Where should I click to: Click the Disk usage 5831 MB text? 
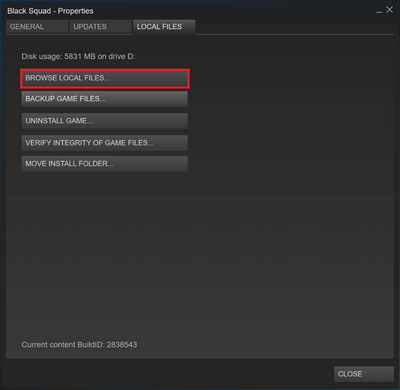(78, 56)
